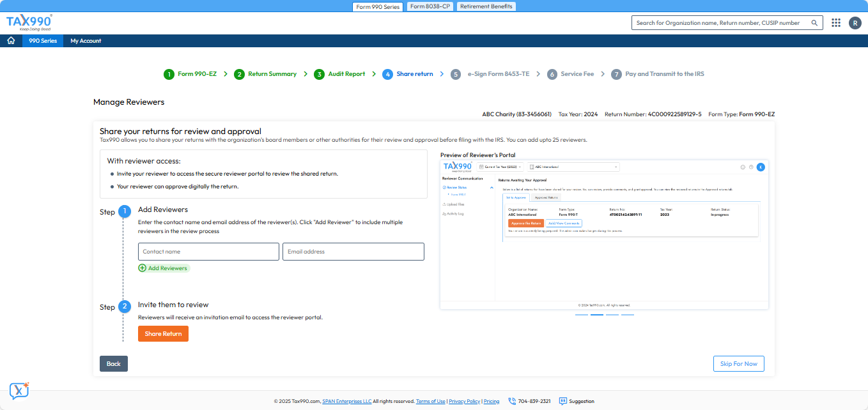Image resolution: width=868 pixels, height=410 pixels.
Task: Open Pricing link in footer
Action: click(x=492, y=401)
